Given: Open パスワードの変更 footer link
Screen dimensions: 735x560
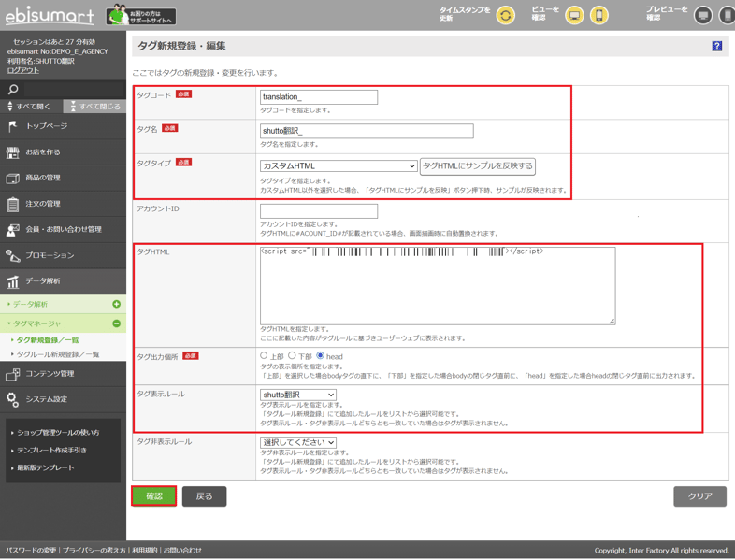Looking at the screenshot, I should [31, 550].
